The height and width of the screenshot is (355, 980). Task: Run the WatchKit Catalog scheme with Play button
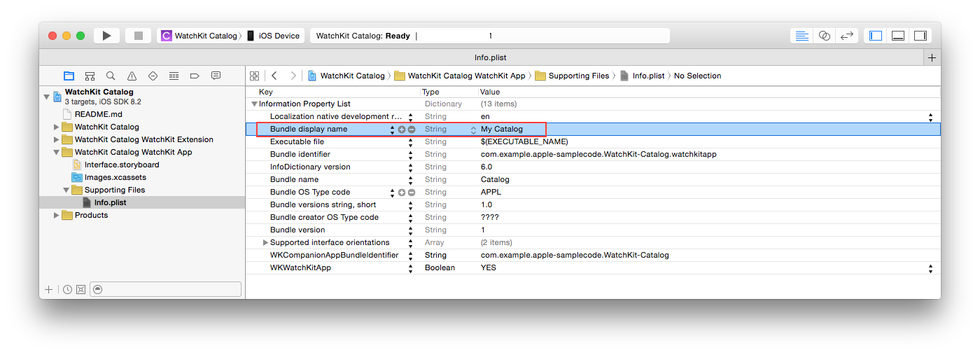[x=106, y=36]
